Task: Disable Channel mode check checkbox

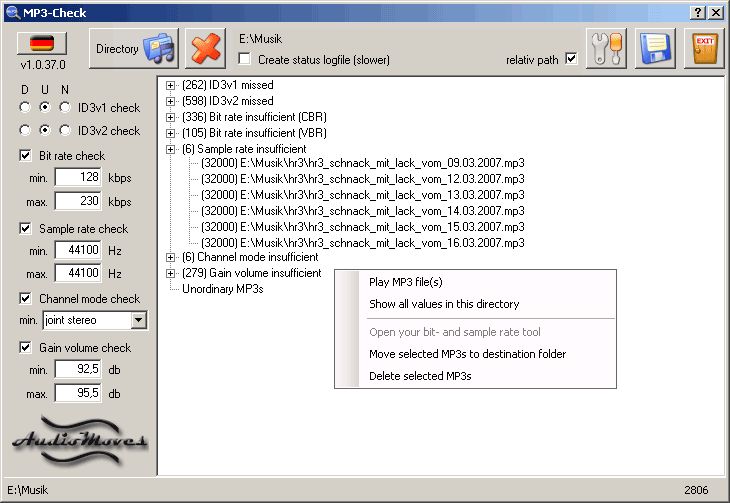Action: click(25, 298)
